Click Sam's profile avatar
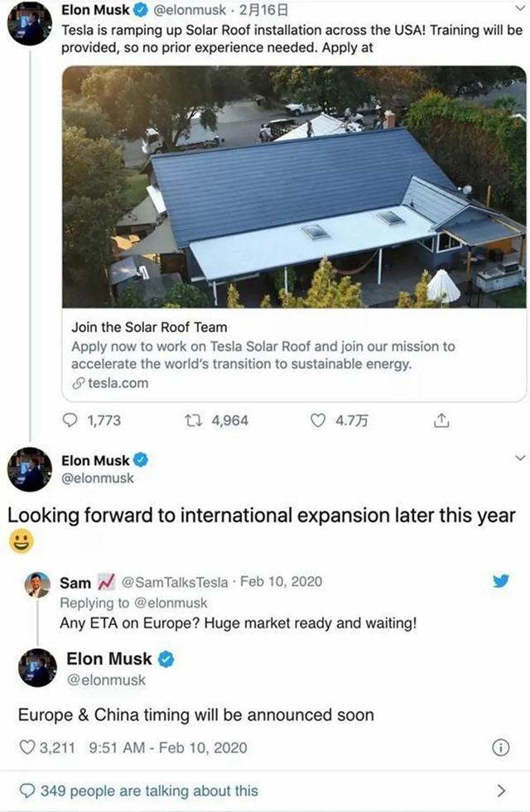Screen dimensions: 530x812 pos(37,584)
